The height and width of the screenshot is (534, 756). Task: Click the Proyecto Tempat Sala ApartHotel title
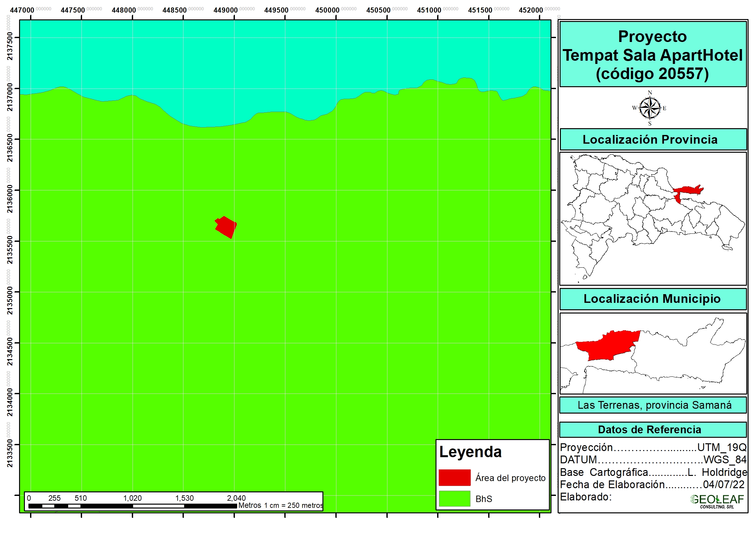click(653, 55)
